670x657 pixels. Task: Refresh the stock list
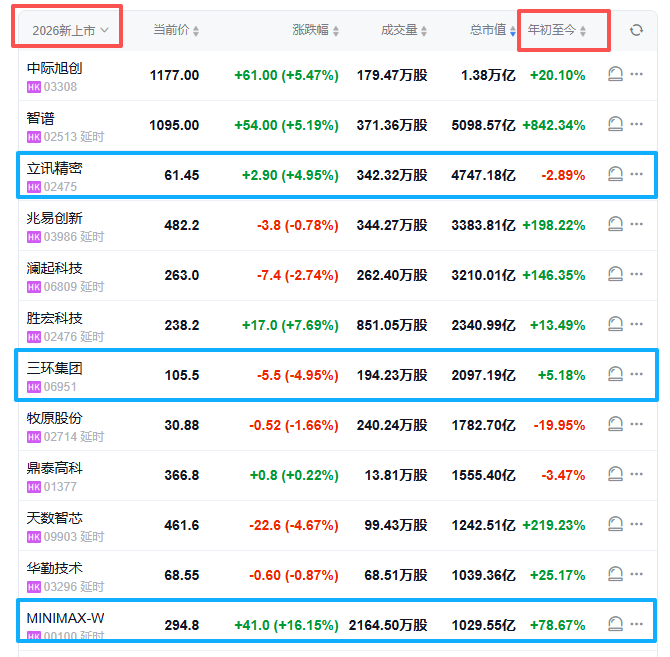(x=636, y=30)
